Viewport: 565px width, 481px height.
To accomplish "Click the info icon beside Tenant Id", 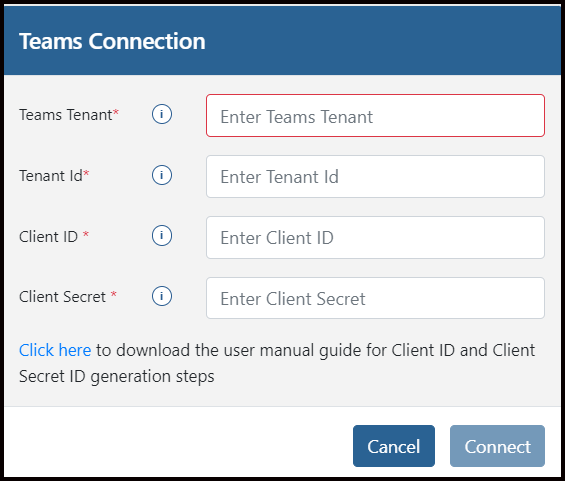I will click(x=162, y=175).
